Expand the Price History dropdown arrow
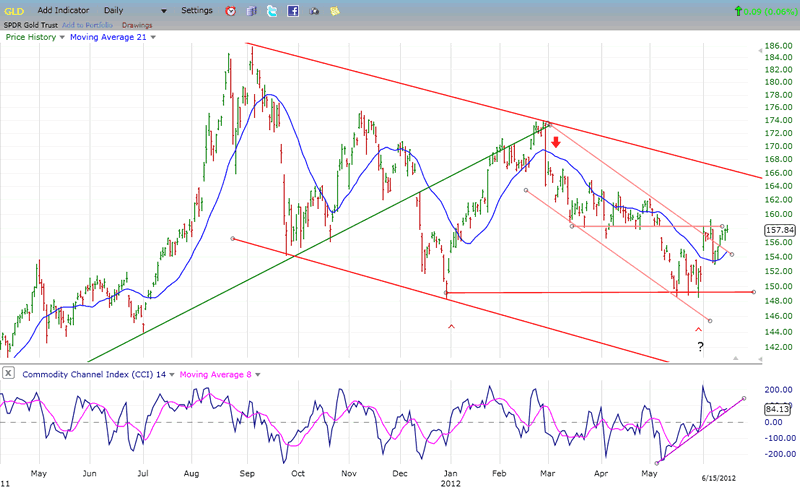Screen dimensions: 800x487 (x=63, y=37)
